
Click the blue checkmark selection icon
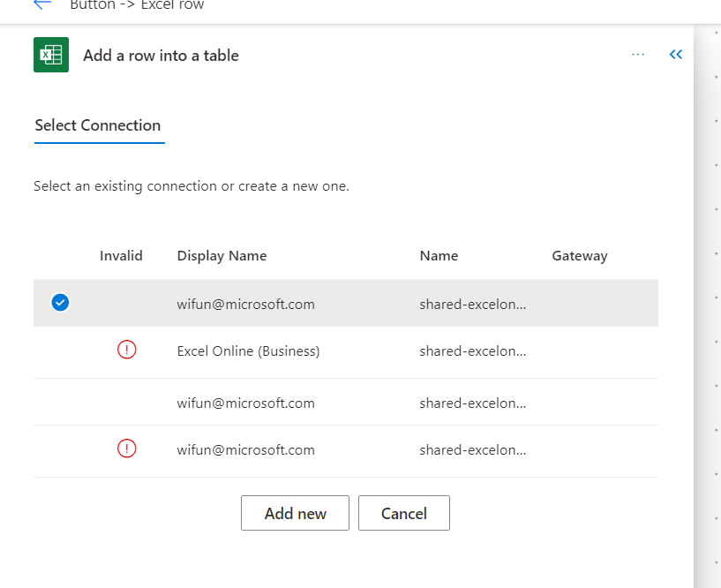(x=60, y=303)
